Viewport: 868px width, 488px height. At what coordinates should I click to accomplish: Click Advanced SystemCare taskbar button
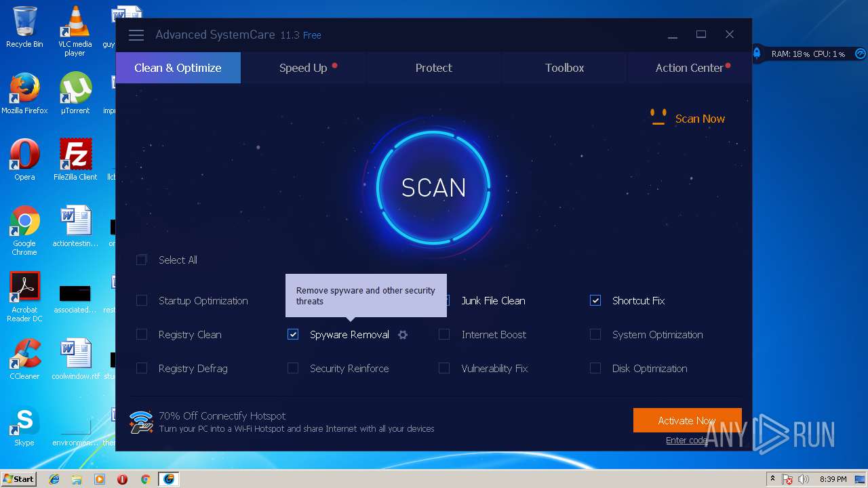click(x=169, y=479)
